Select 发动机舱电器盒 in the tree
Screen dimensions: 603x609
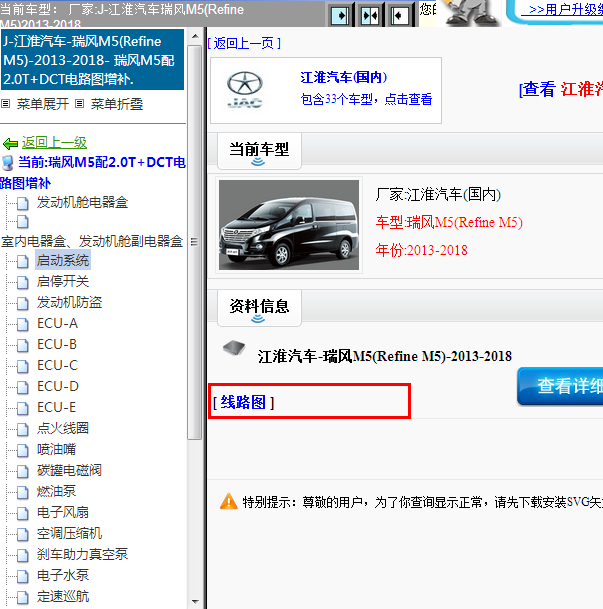82,202
